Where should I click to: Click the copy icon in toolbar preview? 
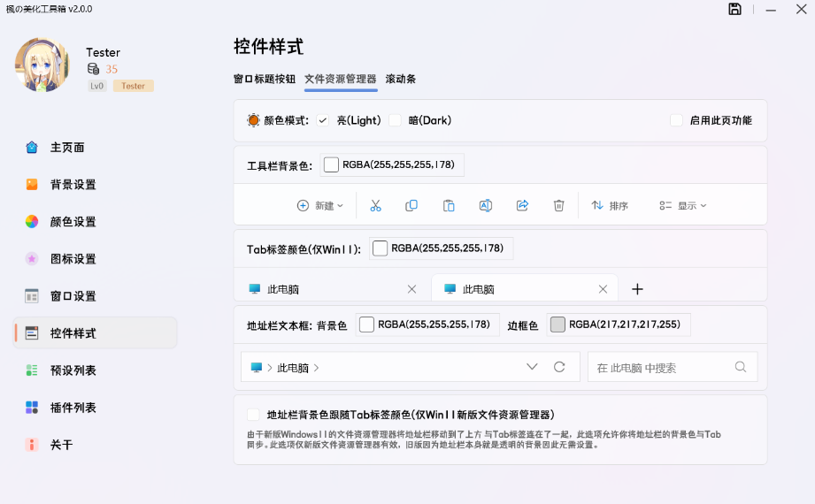pos(411,205)
